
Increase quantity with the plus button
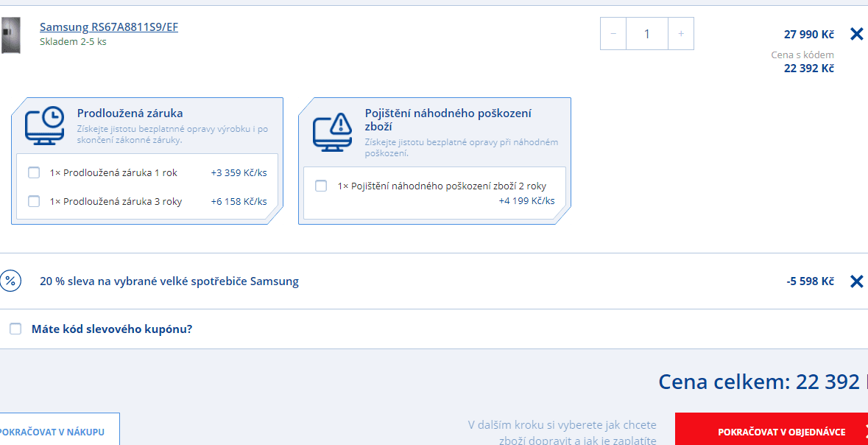[681, 33]
